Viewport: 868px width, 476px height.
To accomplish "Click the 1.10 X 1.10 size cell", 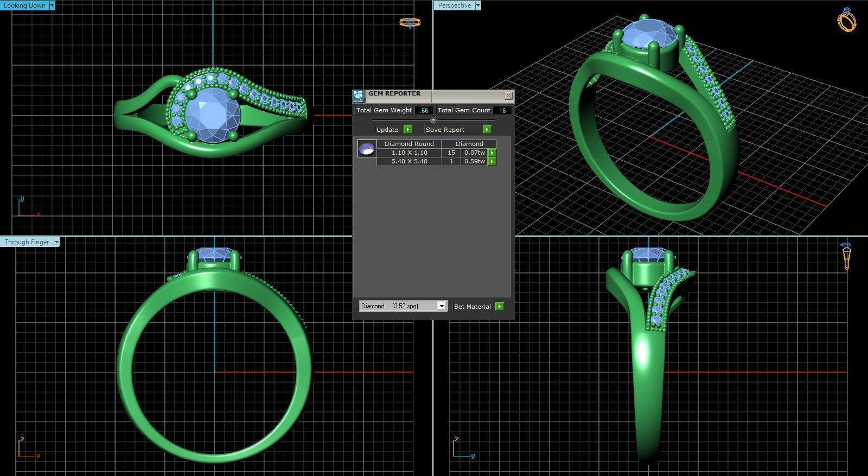I will pos(409,153).
